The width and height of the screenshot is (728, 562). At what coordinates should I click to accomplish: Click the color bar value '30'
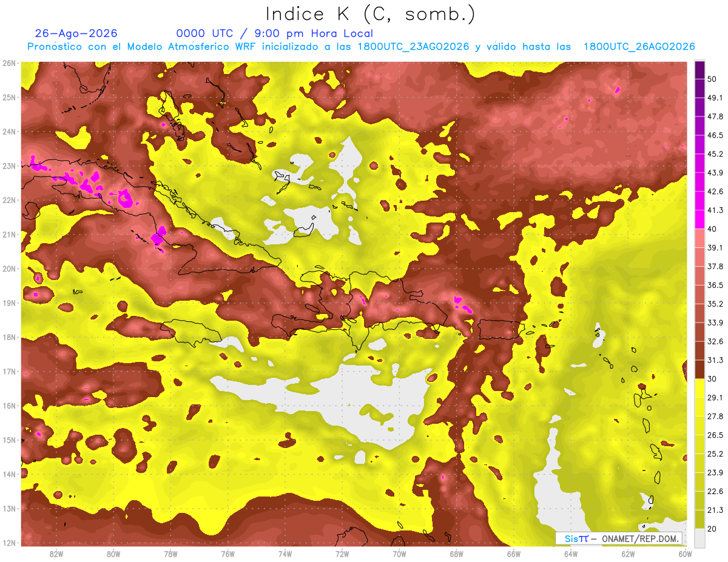[x=713, y=379]
